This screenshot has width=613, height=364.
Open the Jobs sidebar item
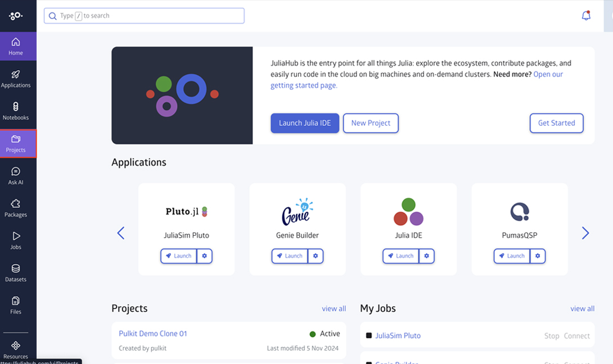pyautogui.click(x=16, y=240)
